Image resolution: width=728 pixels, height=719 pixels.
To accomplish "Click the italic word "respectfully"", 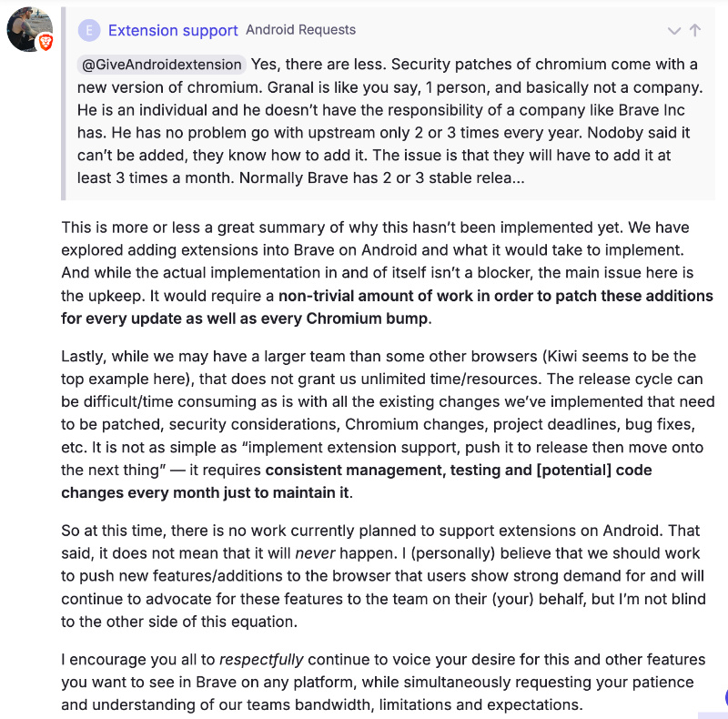I will [261, 660].
